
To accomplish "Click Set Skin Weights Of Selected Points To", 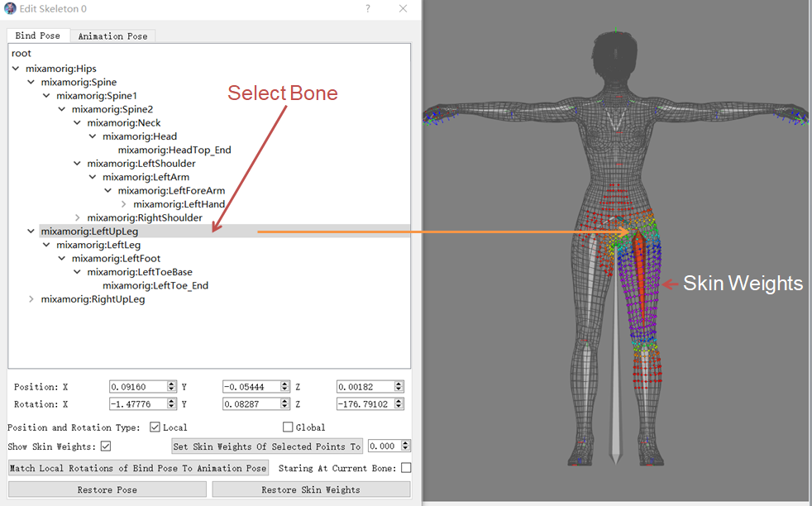I will click(267, 446).
